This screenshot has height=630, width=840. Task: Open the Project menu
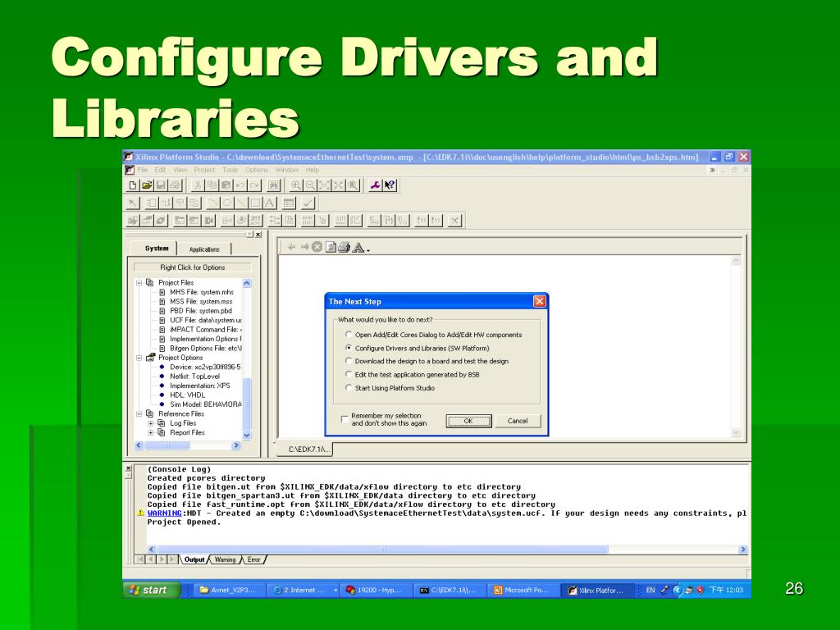(x=204, y=170)
